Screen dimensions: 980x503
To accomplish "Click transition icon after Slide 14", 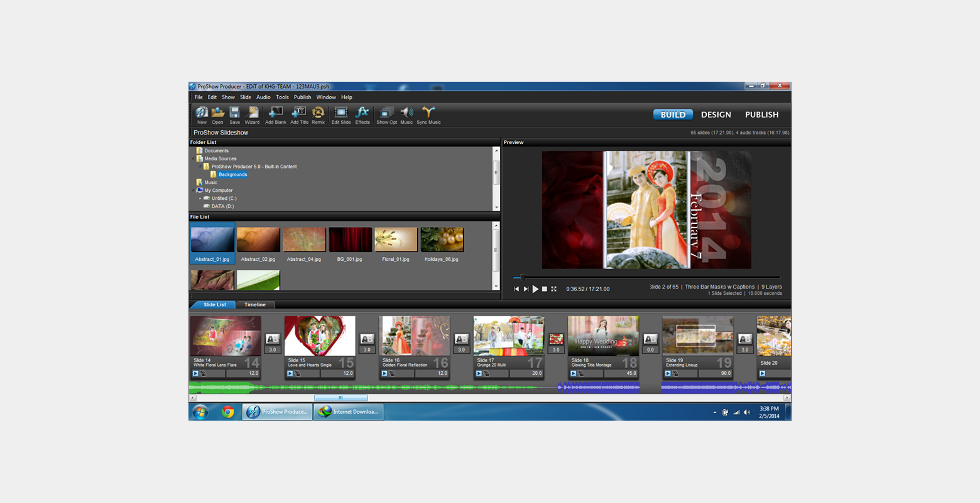I will pos(273,339).
